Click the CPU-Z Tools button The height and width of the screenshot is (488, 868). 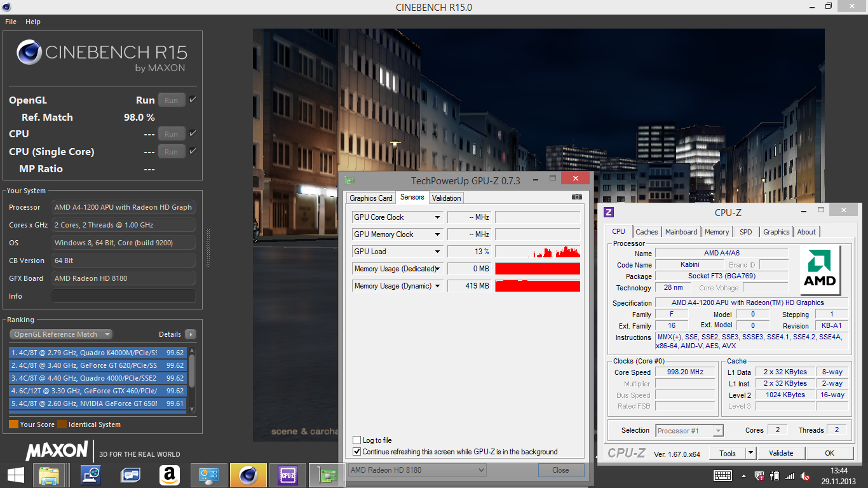pos(728,453)
